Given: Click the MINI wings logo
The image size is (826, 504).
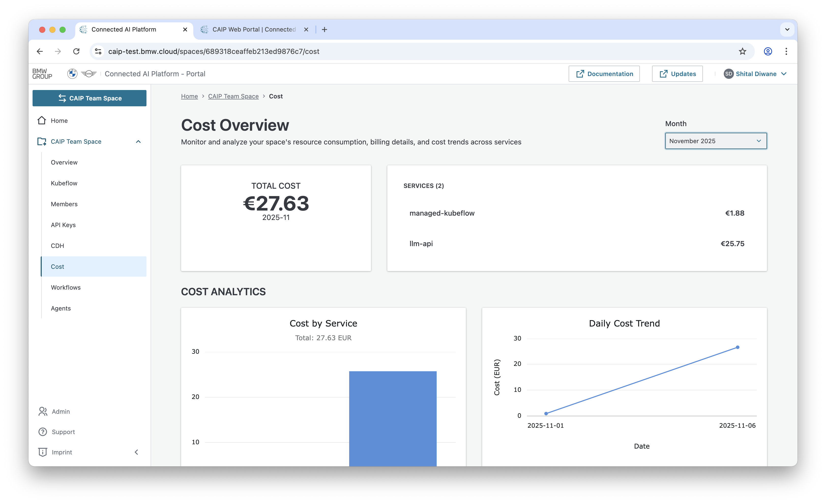Looking at the screenshot, I should click(x=89, y=74).
